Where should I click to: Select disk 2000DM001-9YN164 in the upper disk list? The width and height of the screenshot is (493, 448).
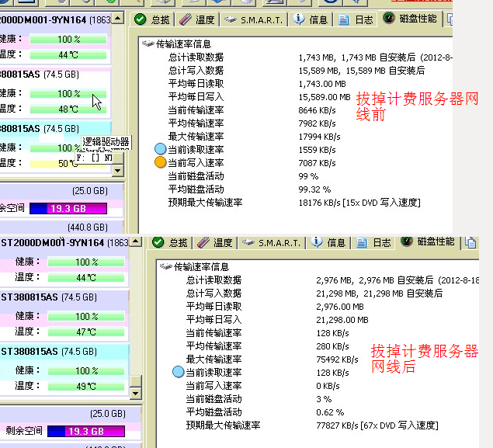(x=55, y=20)
